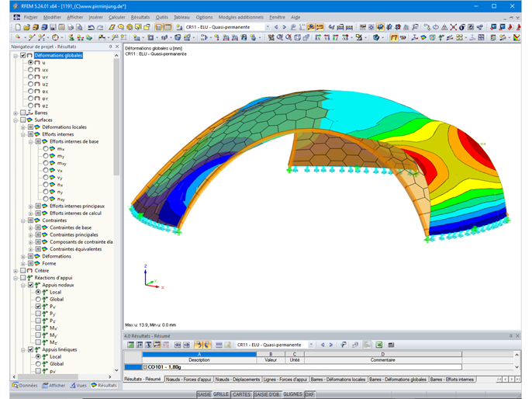The width and height of the screenshot is (532, 399).
Task: Open the Vues navigator tab
Action: point(78,386)
